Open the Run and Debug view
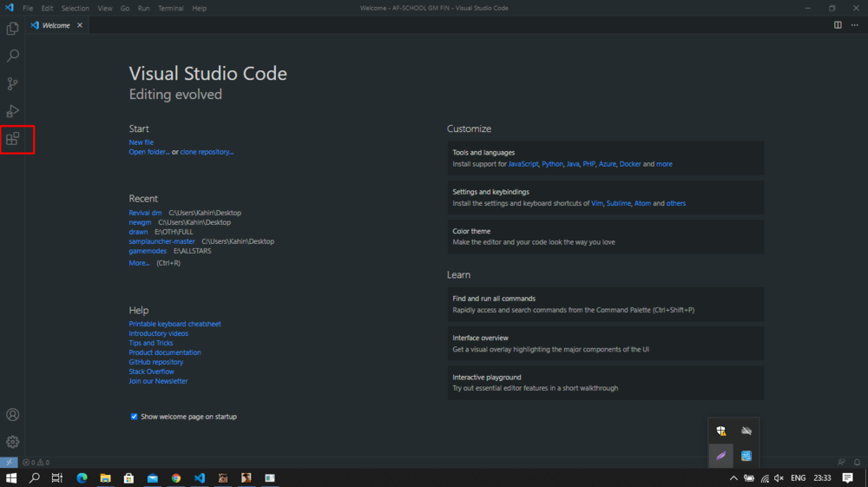 12,111
